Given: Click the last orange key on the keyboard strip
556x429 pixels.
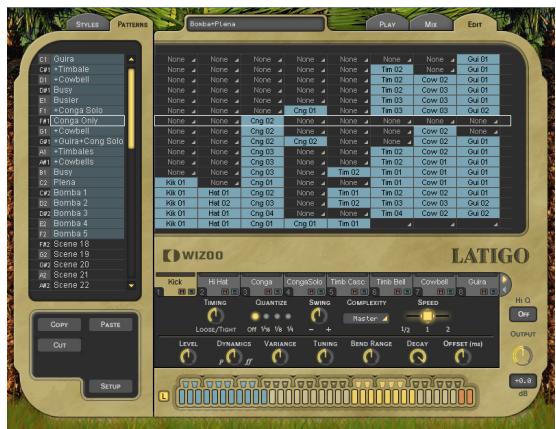Looking at the screenshot, I should point(470,396).
